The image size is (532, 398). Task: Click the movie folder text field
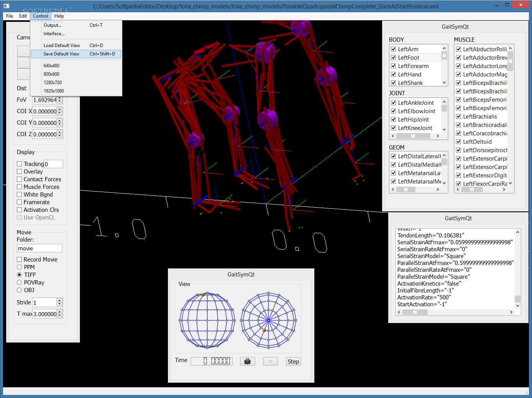pos(39,249)
